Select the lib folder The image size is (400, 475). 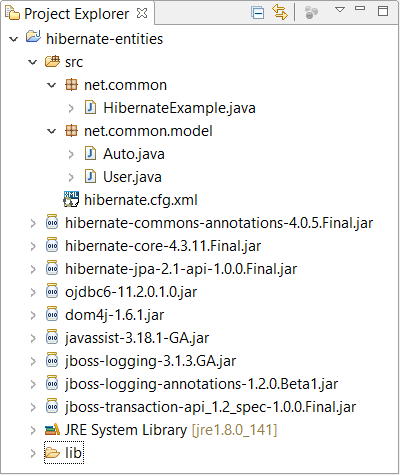tap(64, 452)
